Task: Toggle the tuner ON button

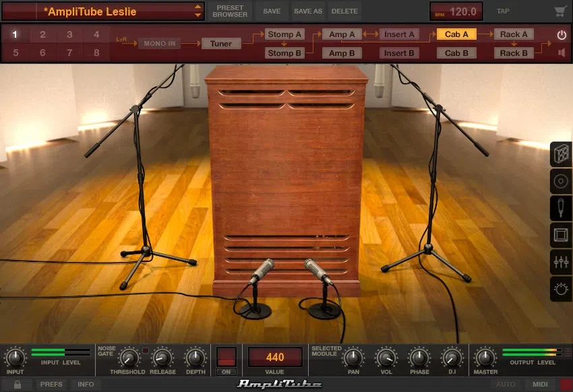Action: [227, 372]
